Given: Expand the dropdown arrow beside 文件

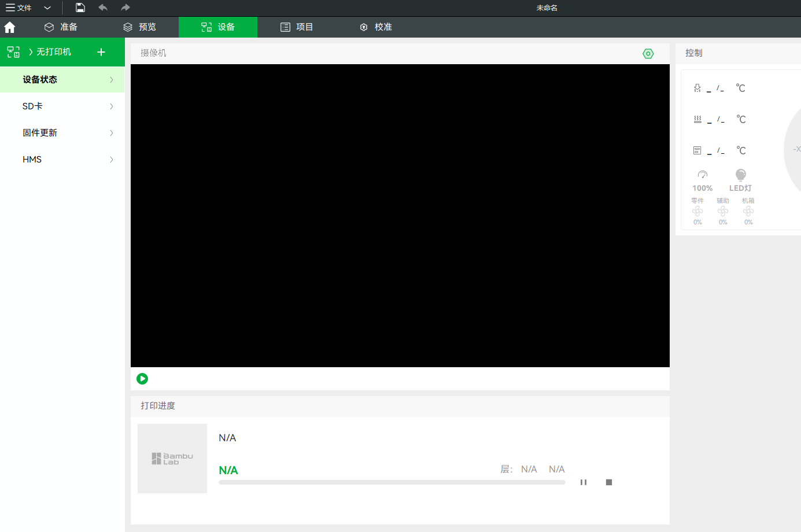Looking at the screenshot, I should point(47,8).
